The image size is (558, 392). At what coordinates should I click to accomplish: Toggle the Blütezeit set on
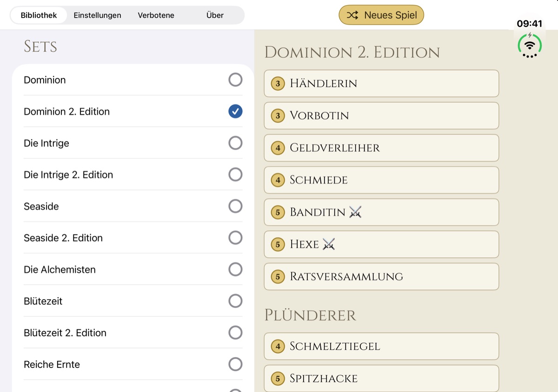(x=235, y=301)
